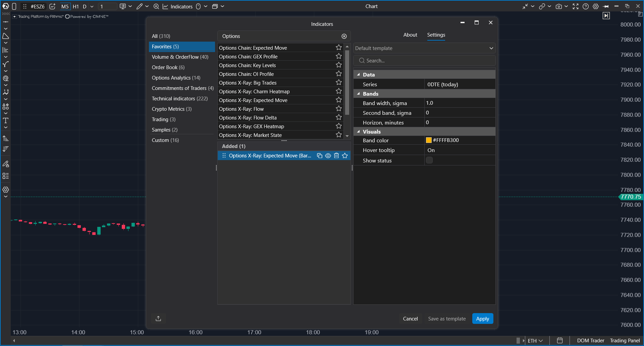
Task: Click the duplicate icon on added Expected Move indicator
Action: [x=320, y=156]
